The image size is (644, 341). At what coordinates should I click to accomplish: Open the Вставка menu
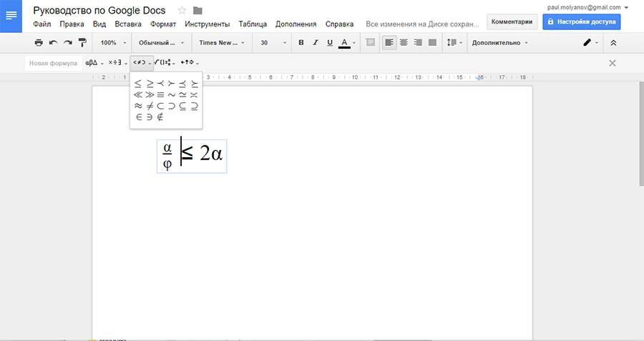(x=128, y=24)
